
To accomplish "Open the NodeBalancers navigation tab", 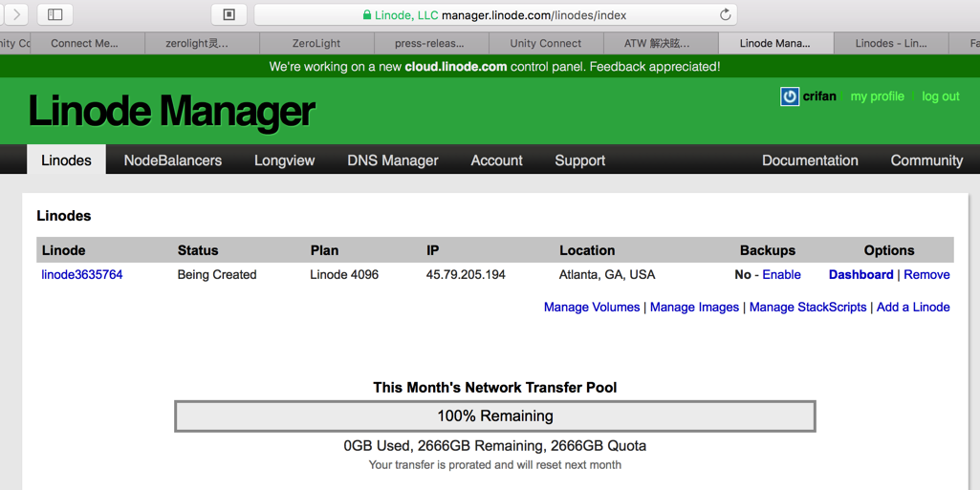I will [172, 160].
